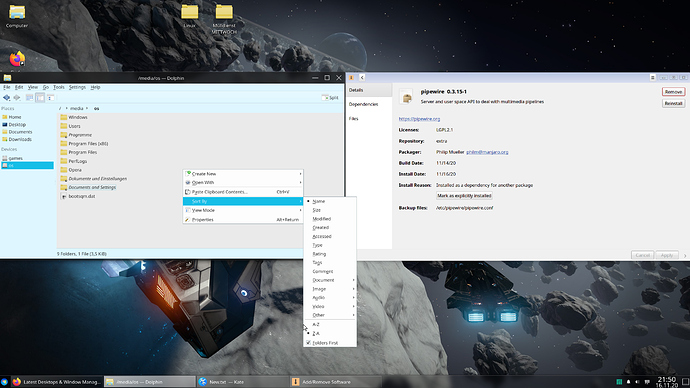Sort by Rating
The image size is (690, 388).
(x=330, y=254)
